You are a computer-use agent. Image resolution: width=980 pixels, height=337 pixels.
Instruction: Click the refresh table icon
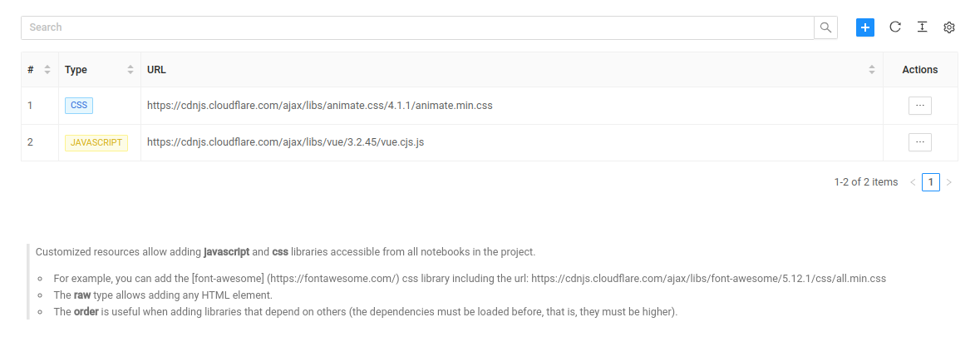(x=895, y=27)
